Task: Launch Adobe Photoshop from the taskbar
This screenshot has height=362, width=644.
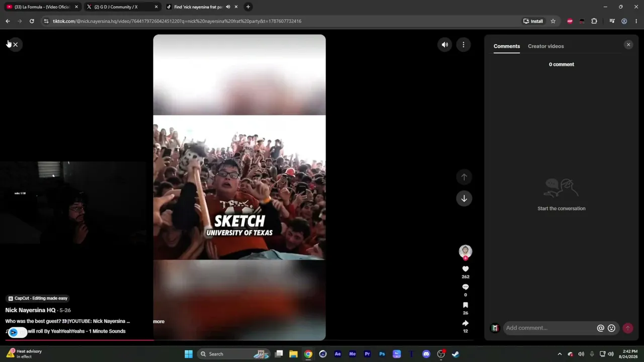Action: click(382, 354)
